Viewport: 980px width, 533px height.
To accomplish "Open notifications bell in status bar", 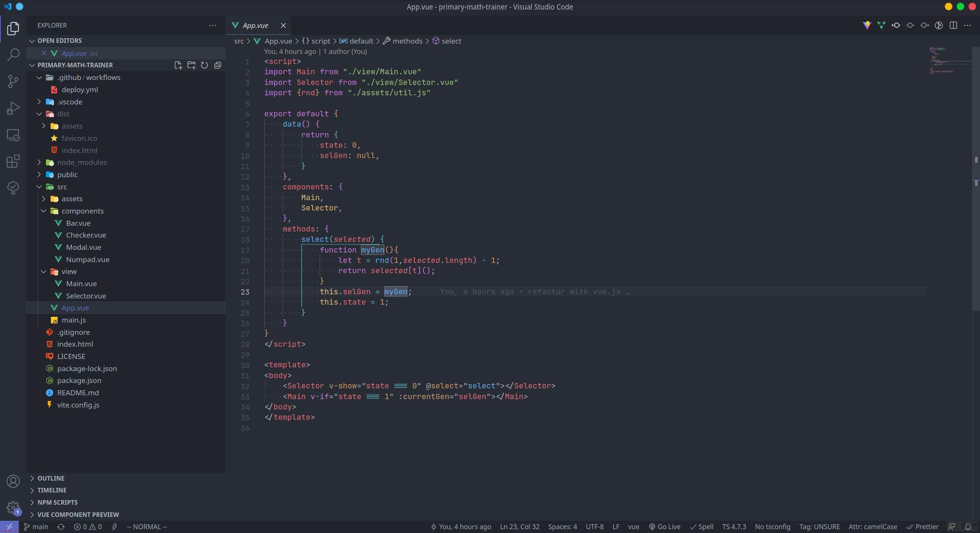I will (968, 527).
